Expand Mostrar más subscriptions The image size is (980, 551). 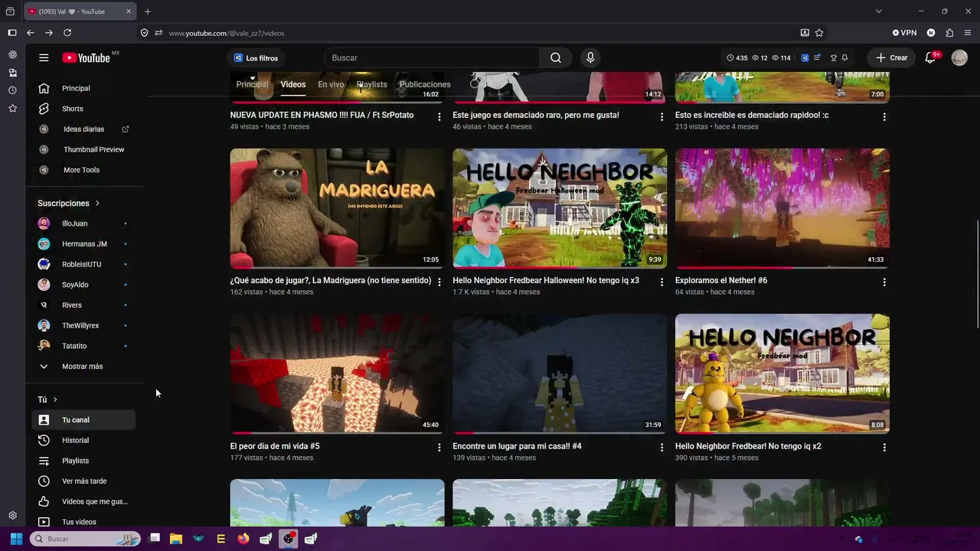84,367
